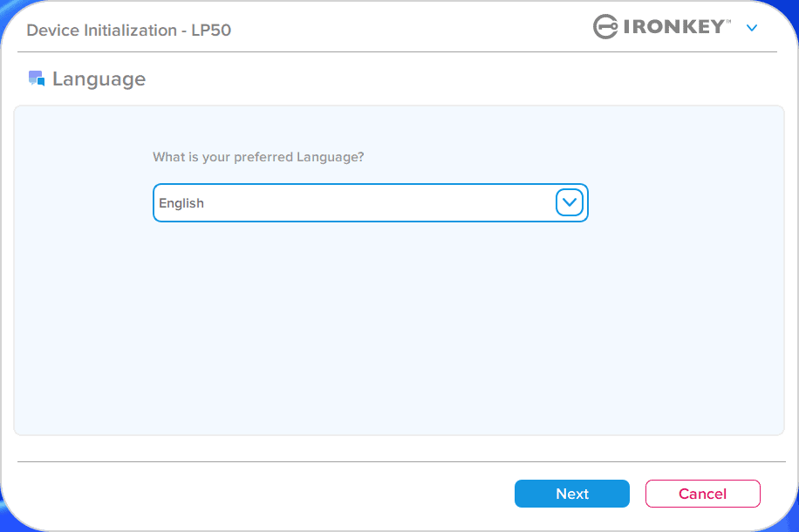
Task: Expand the language list using arrow button
Action: tap(569, 202)
